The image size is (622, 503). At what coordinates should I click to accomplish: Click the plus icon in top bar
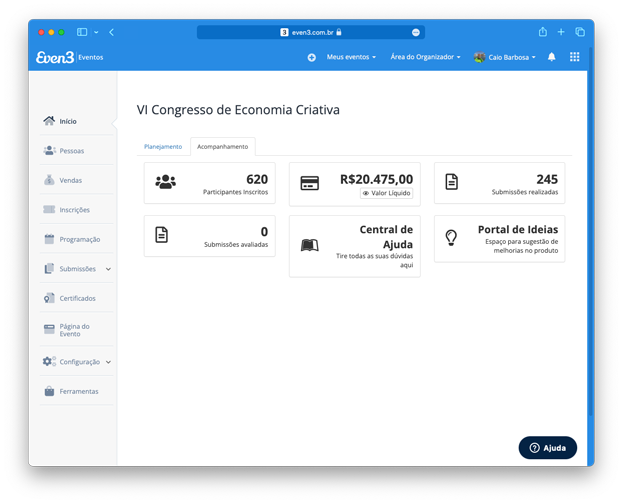[312, 57]
